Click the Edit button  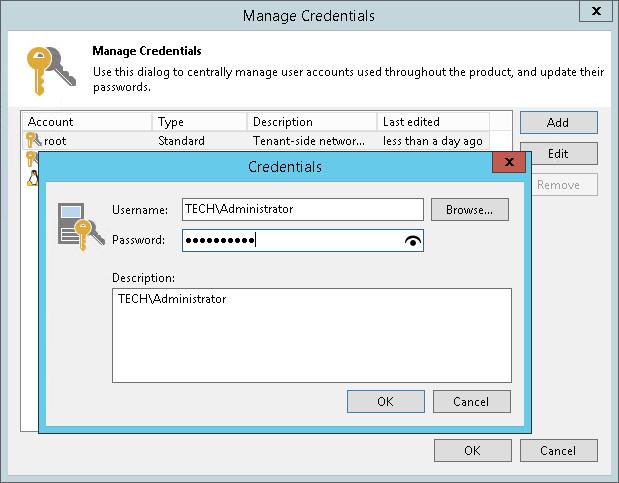pos(558,153)
